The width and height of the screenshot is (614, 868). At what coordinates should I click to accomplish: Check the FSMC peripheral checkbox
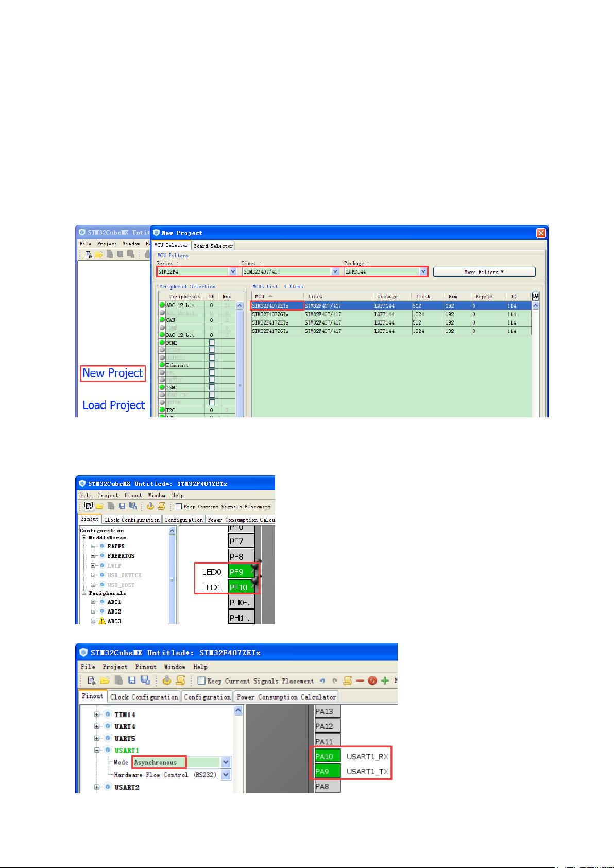pyautogui.click(x=212, y=387)
